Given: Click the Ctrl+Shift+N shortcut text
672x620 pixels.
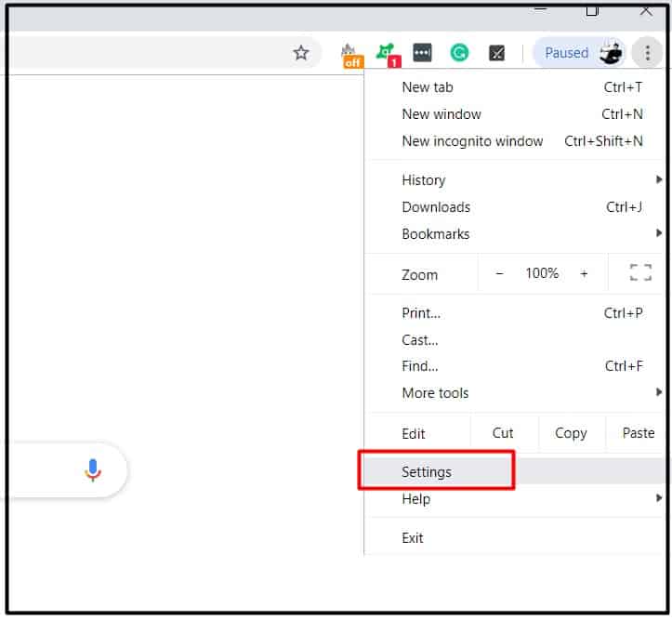Looking at the screenshot, I should coord(603,141).
